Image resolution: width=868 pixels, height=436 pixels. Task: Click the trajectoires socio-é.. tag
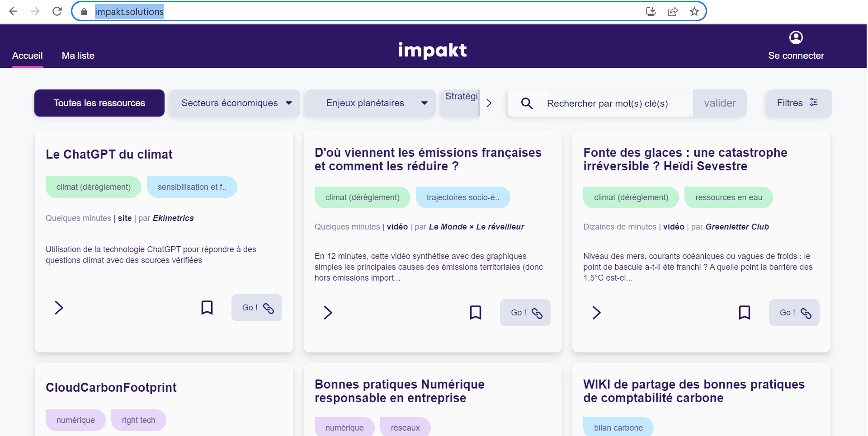[463, 197]
